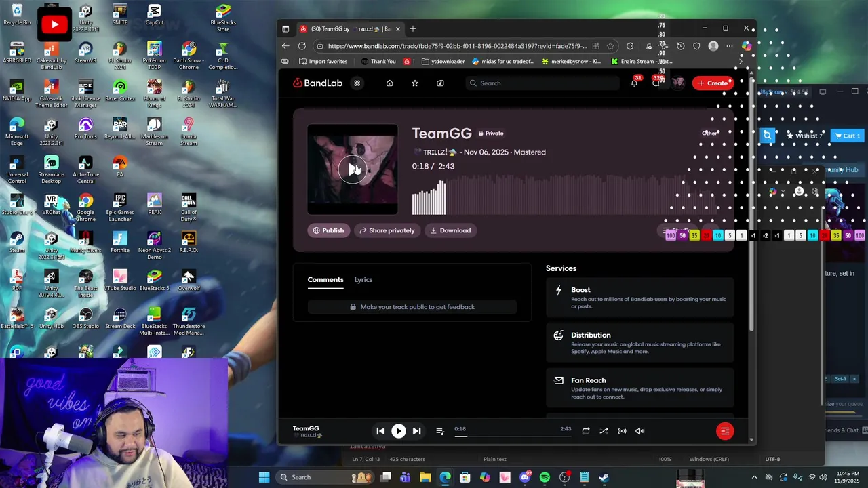Toggle repeat in player bar
Viewport: 868px width, 488px height.
coord(586,431)
